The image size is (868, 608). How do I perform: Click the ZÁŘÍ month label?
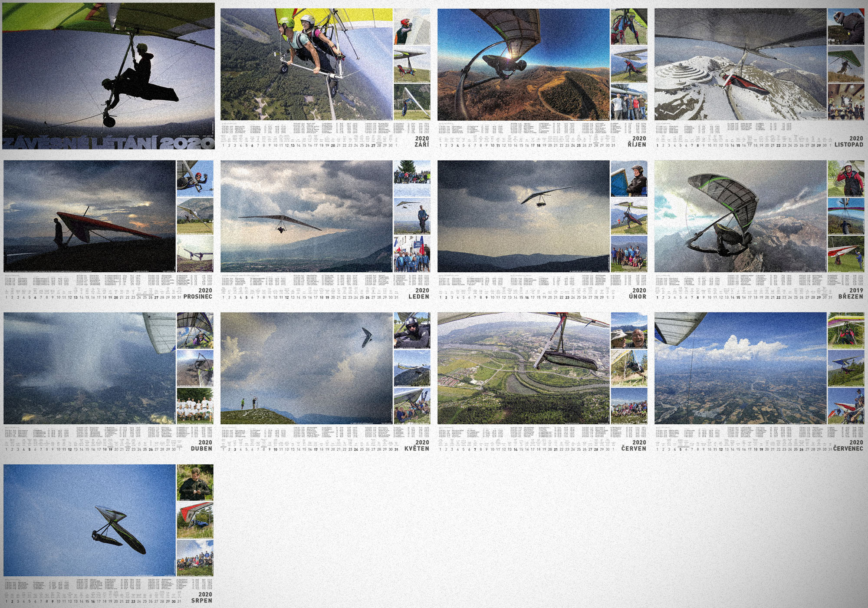[x=421, y=145]
